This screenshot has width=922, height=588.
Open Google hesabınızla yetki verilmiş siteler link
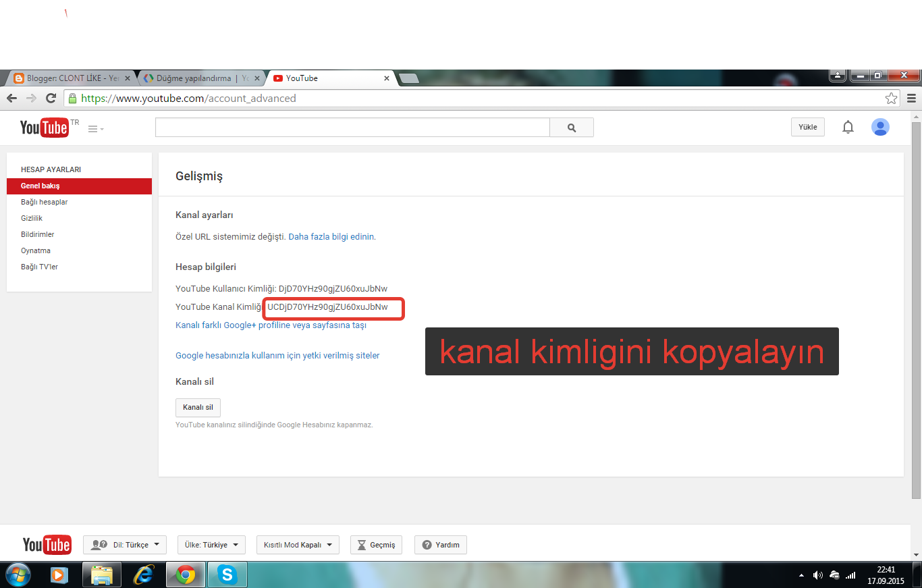tap(277, 355)
